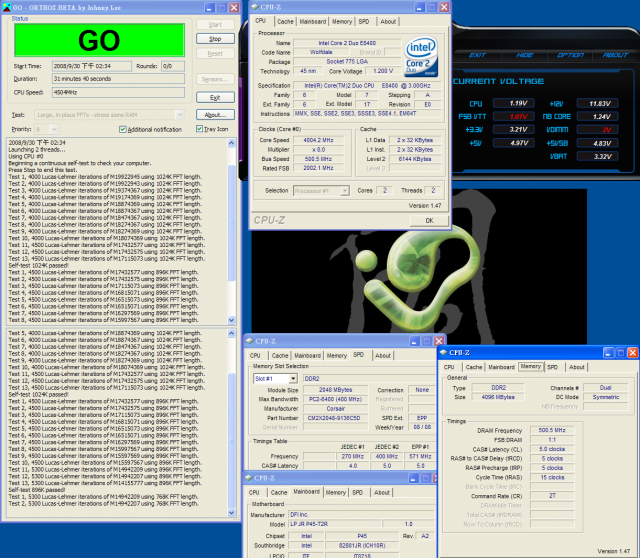
Task: Open the About... dialog in ORTHOS
Action: [215, 115]
